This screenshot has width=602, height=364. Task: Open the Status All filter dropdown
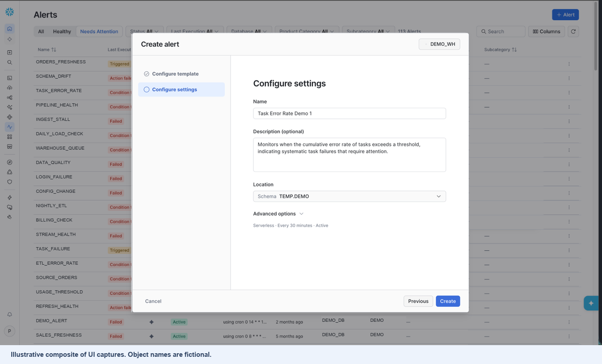[x=144, y=31]
